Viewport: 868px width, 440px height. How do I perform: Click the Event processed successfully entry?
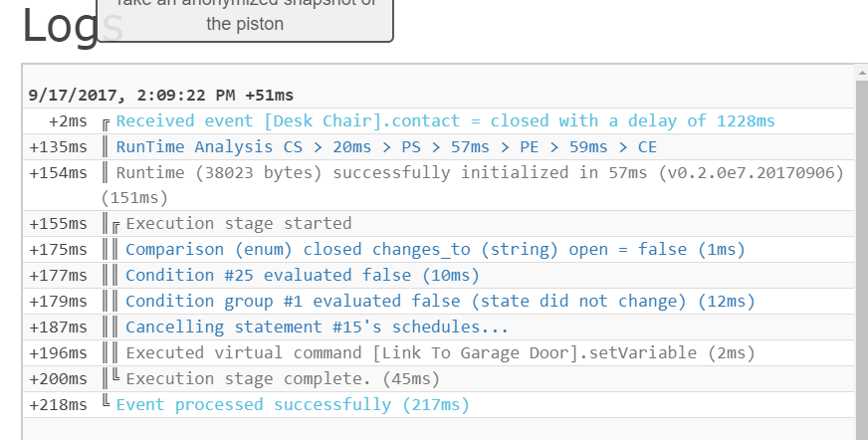[293, 405]
